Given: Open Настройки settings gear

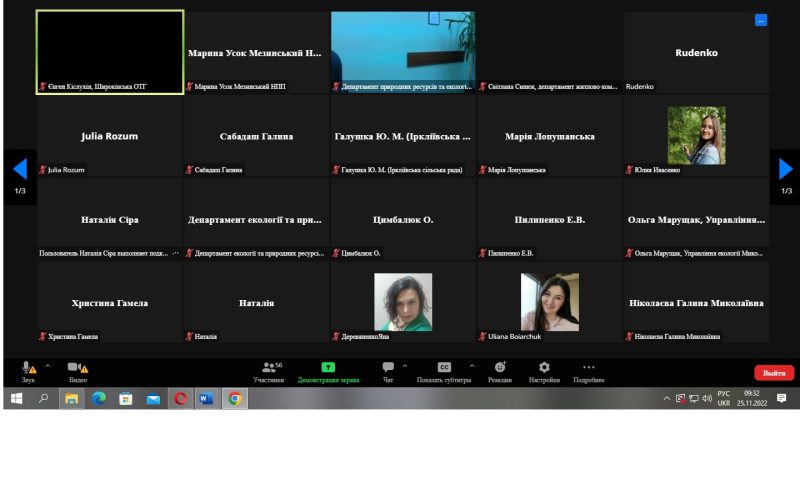Looking at the screenshot, I should click(544, 369).
